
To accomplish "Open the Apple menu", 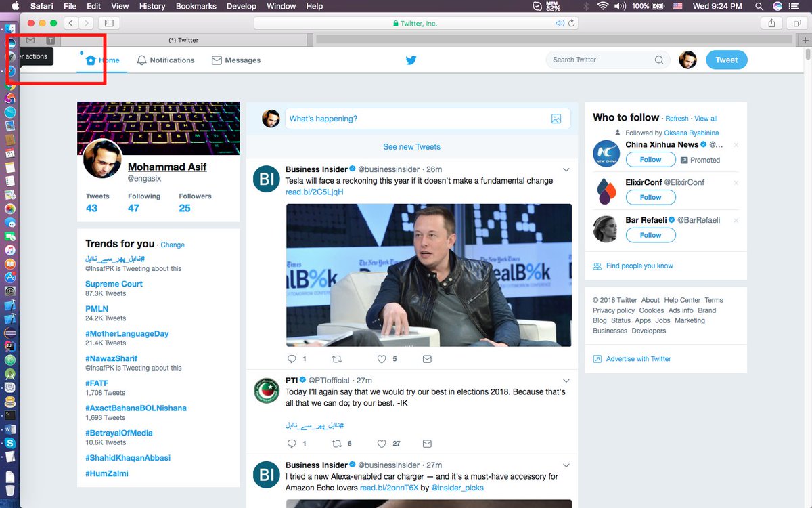I will (15, 6).
